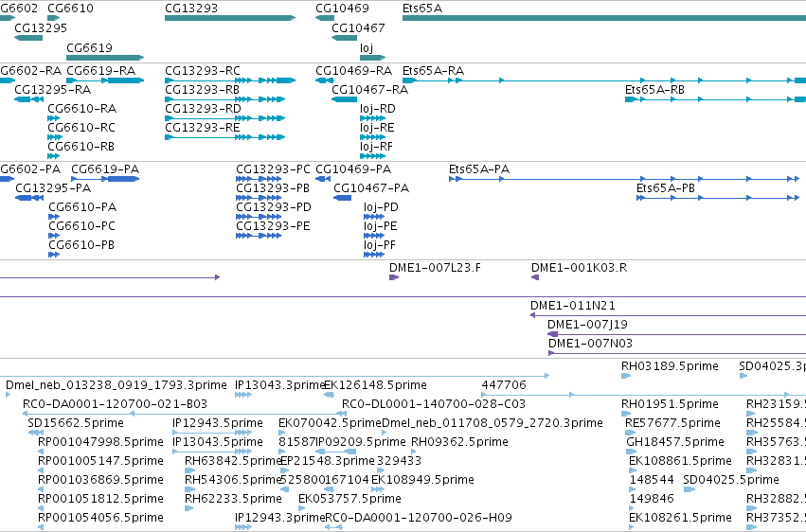Click the CG6619-RA transcript label

tap(101, 70)
